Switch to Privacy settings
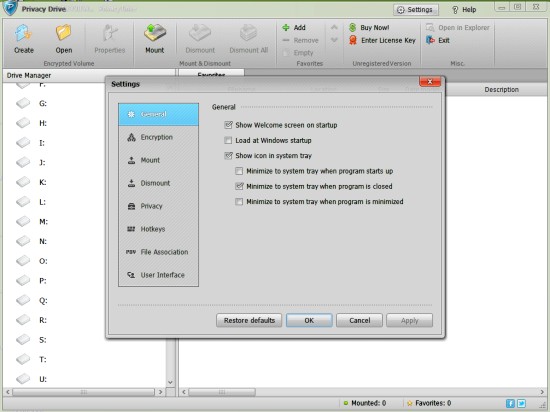The height and width of the screenshot is (412, 550). pyautogui.click(x=159, y=206)
